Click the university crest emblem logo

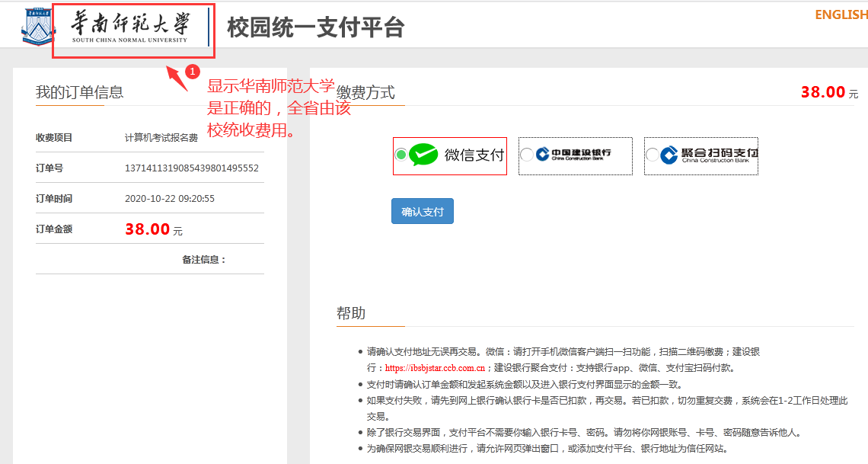(35, 27)
